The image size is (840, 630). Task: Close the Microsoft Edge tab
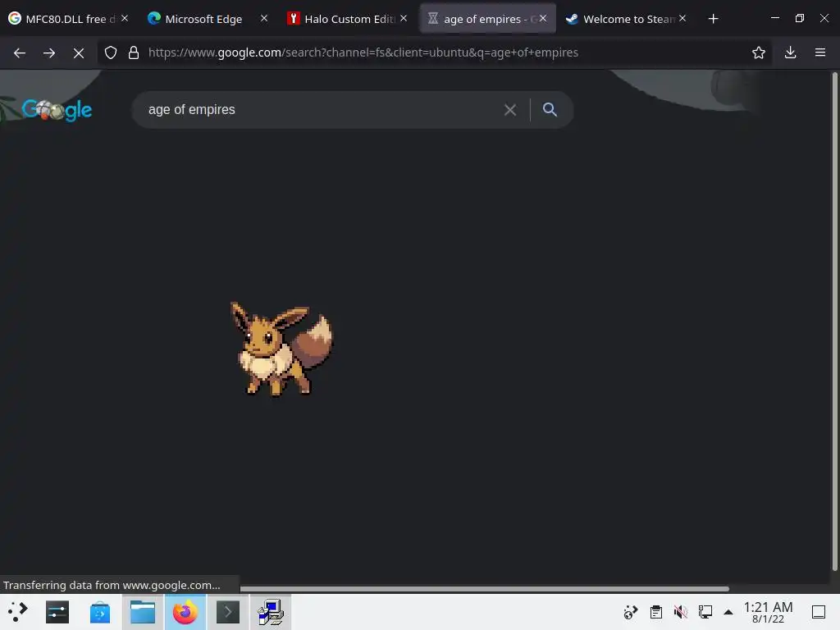(x=264, y=18)
